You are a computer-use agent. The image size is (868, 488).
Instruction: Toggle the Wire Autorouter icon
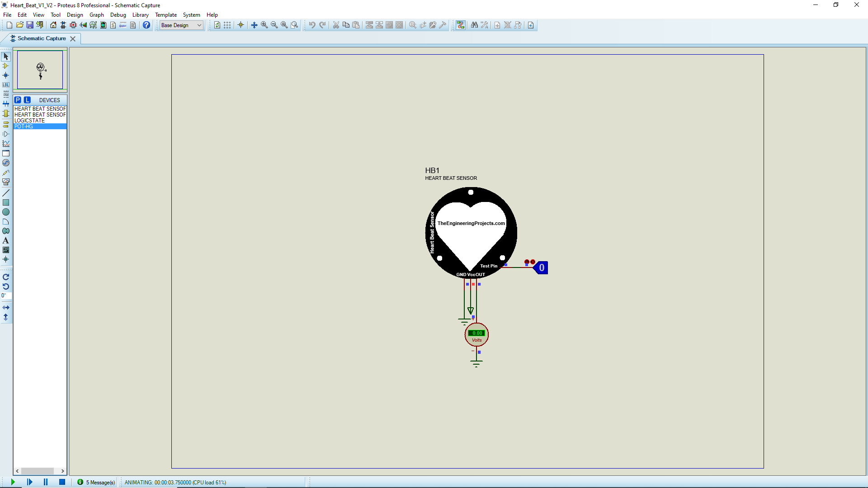[x=460, y=25]
